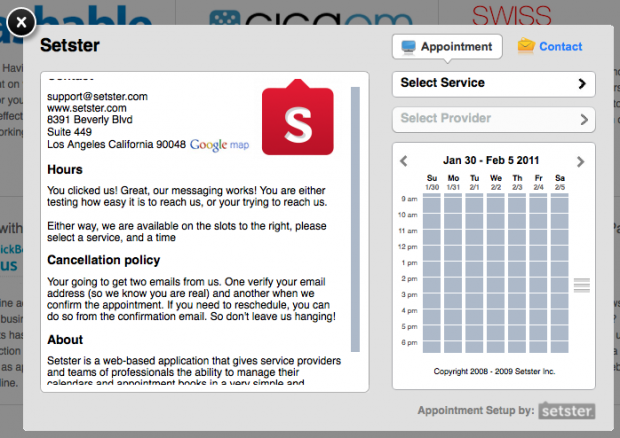The width and height of the screenshot is (620, 438).
Task: Go to the previous week in calendar
Action: [404, 161]
